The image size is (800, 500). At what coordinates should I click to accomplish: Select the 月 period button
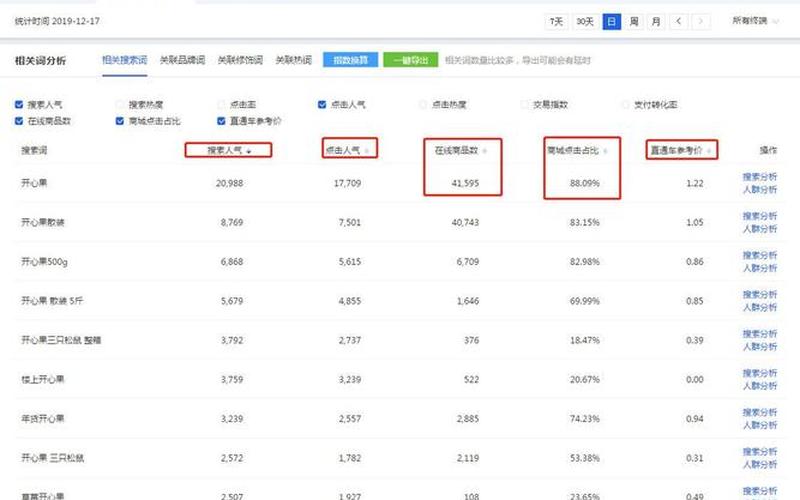(x=656, y=21)
